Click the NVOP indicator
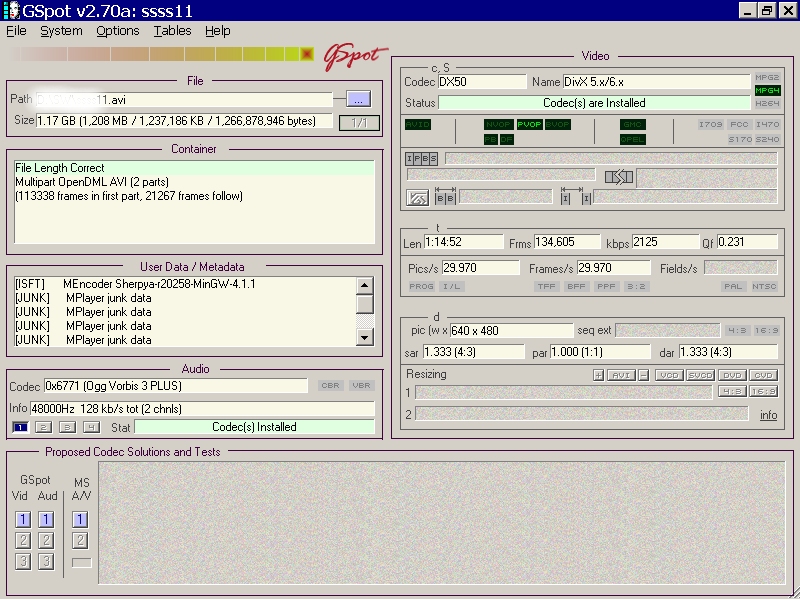This screenshot has width=800, height=600. click(498, 124)
